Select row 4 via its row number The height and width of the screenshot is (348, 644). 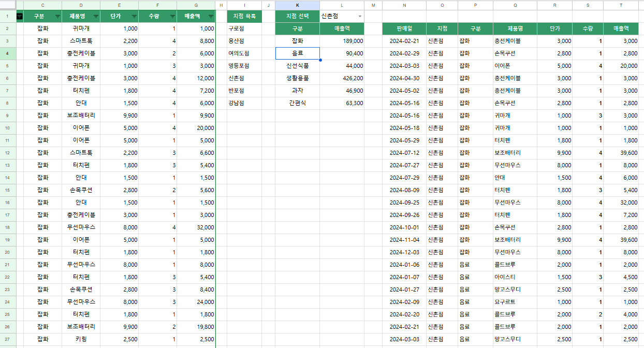tap(8, 53)
